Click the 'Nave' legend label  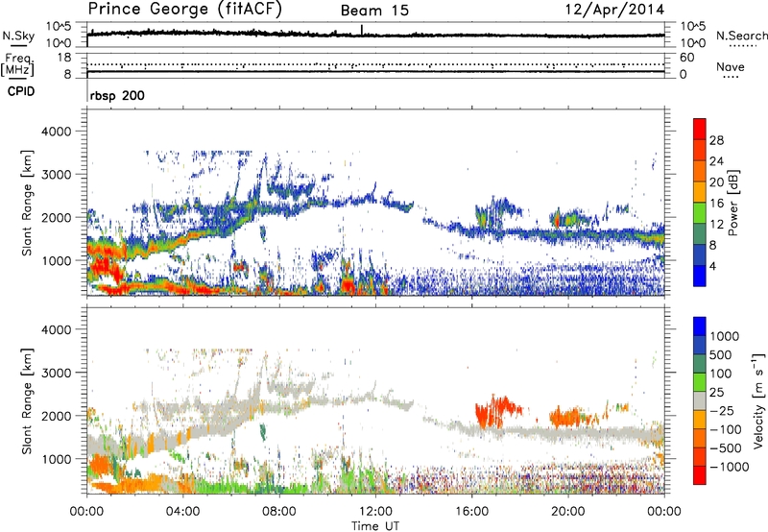[730, 66]
